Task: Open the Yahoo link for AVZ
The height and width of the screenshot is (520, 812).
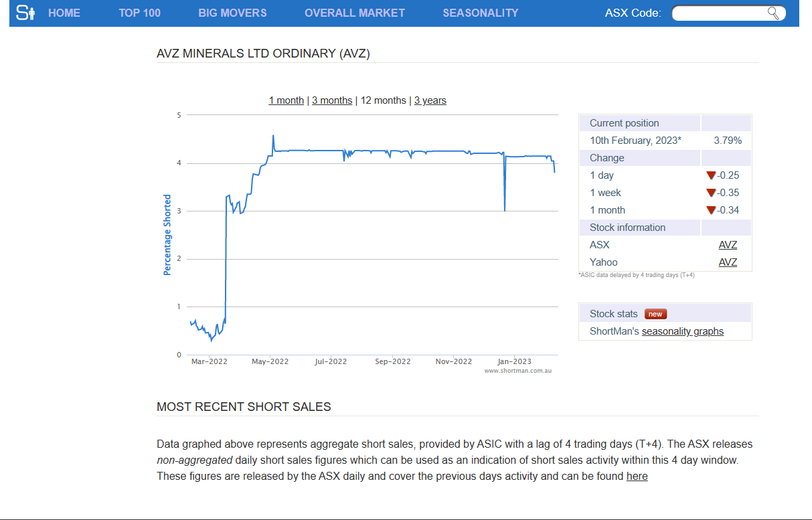Action: pos(728,262)
